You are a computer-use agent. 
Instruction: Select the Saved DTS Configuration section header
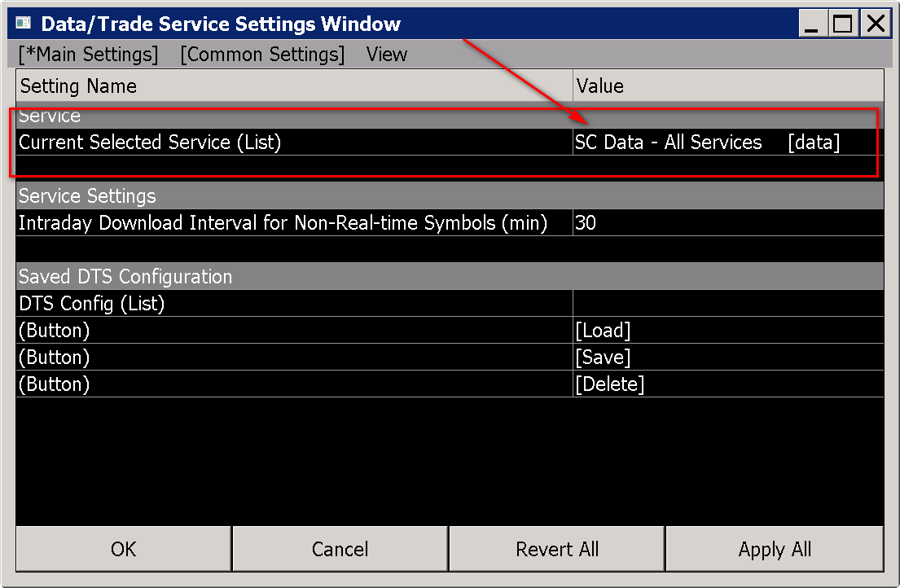(x=450, y=277)
